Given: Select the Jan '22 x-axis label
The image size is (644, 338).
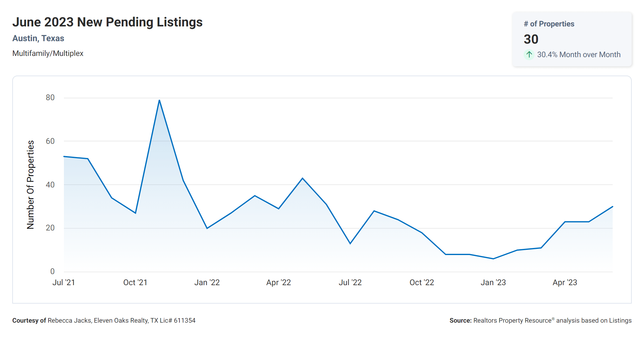Looking at the screenshot, I should coord(207,282).
